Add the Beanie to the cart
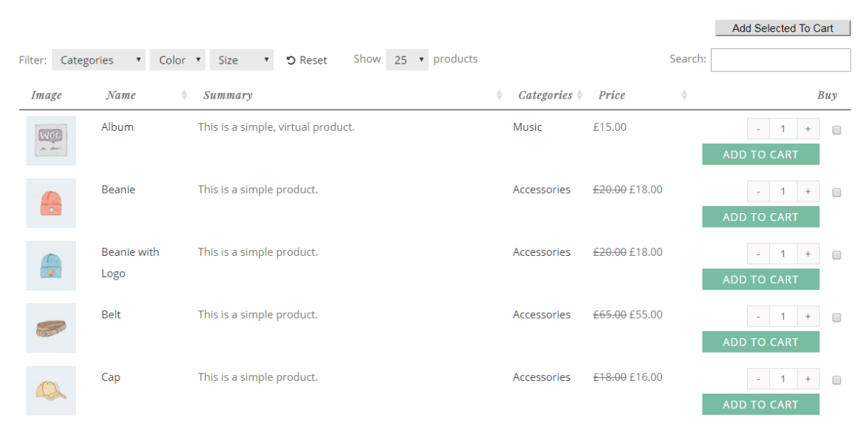The image size is (868, 427). tap(760, 217)
